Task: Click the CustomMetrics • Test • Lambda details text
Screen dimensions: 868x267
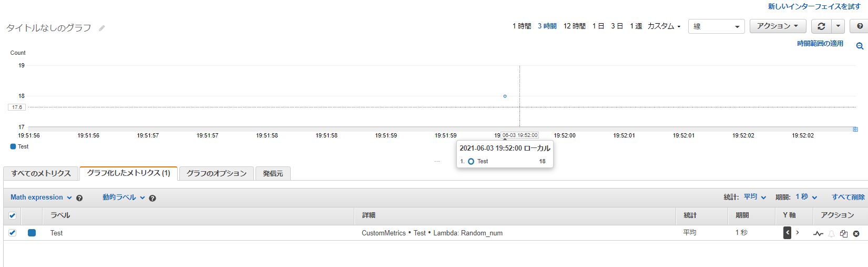Action: tap(432, 233)
